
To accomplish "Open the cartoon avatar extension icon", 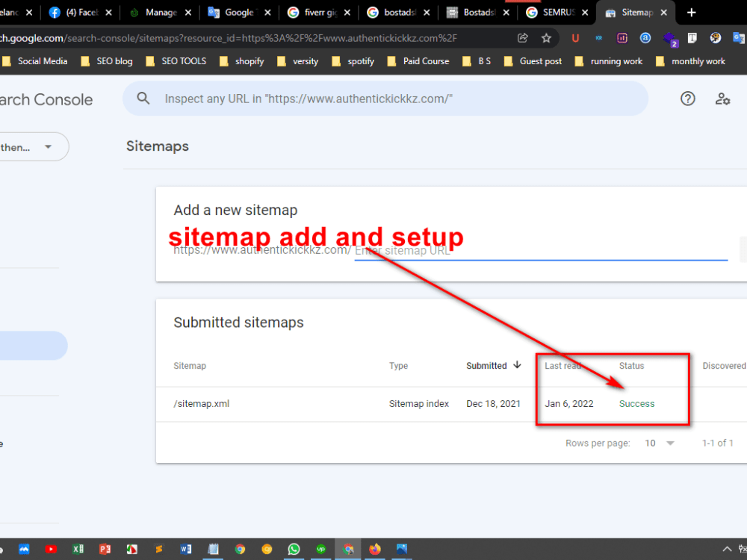I will 715,38.
